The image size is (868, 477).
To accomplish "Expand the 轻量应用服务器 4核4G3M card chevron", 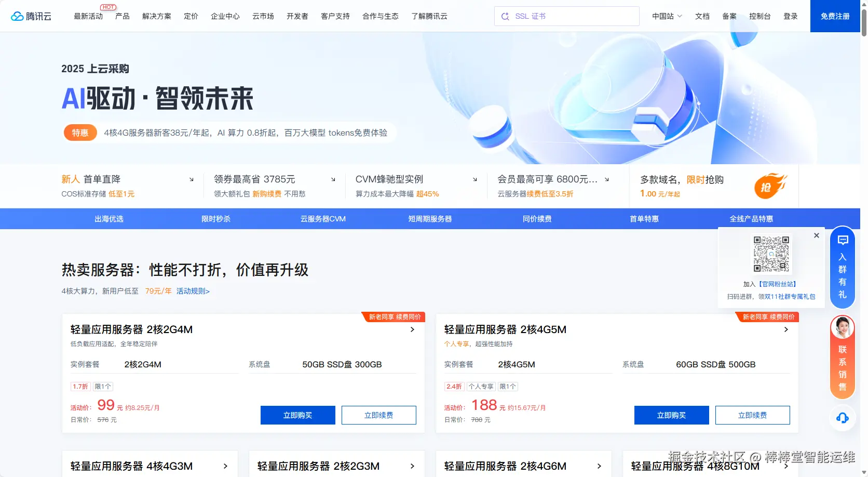I will (225, 466).
